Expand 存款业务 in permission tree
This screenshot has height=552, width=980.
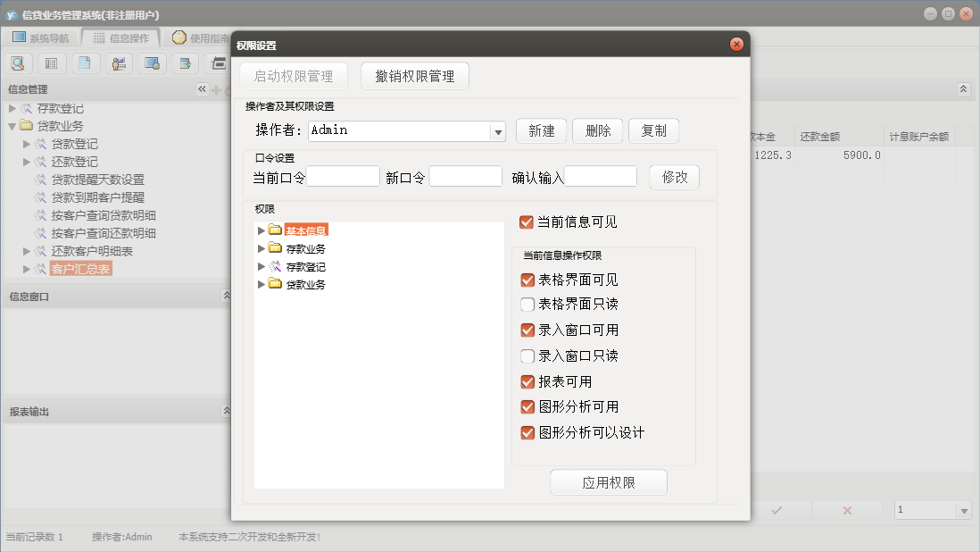click(262, 248)
